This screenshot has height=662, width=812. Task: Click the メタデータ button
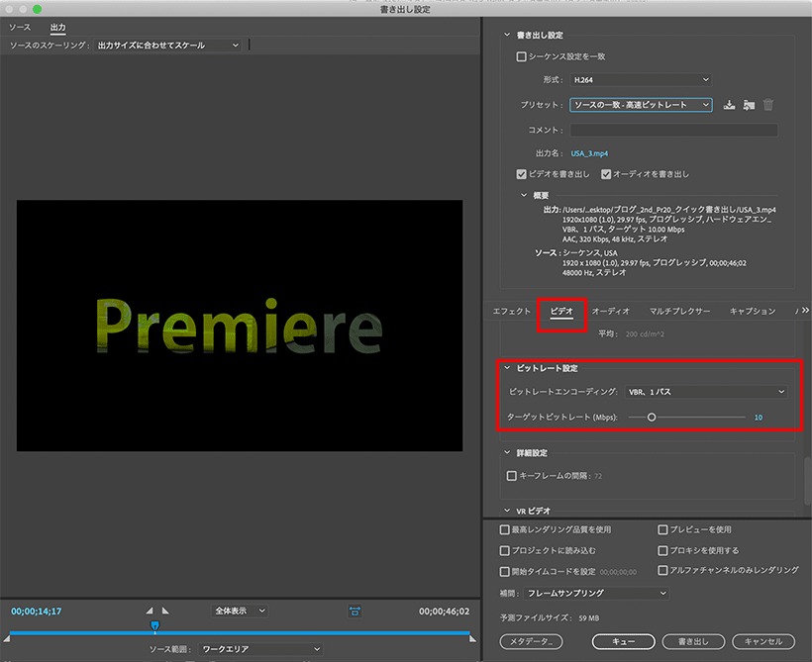coord(531,642)
